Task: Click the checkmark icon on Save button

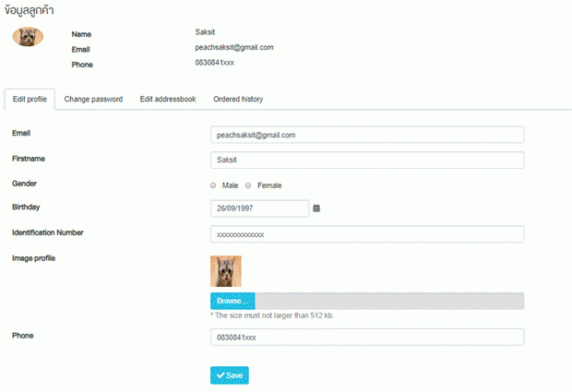Action: coord(220,375)
